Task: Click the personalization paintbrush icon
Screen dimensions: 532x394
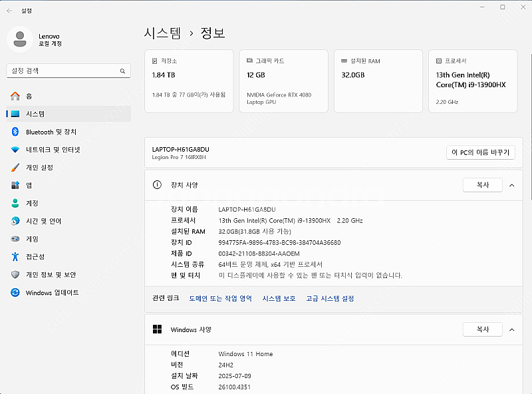Action: (x=15, y=168)
